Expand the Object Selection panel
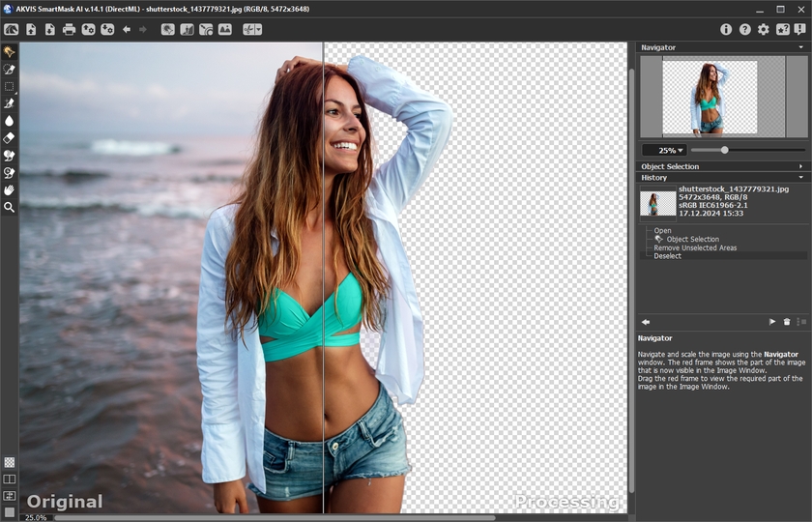 pyautogui.click(x=799, y=166)
